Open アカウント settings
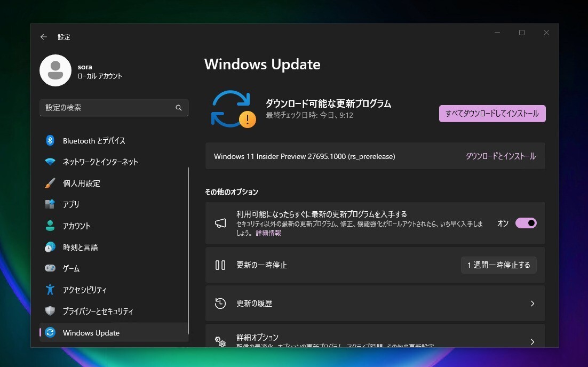The image size is (588, 367). [76, 226]
